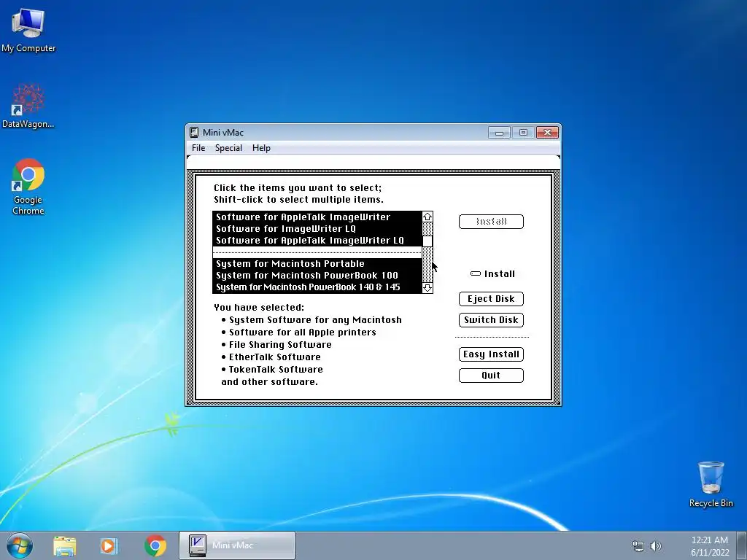Image resolution: width=747 pixels, height=560 pixels.
Task: Click Mini vMac taskbar button
Action: point(237,545)
